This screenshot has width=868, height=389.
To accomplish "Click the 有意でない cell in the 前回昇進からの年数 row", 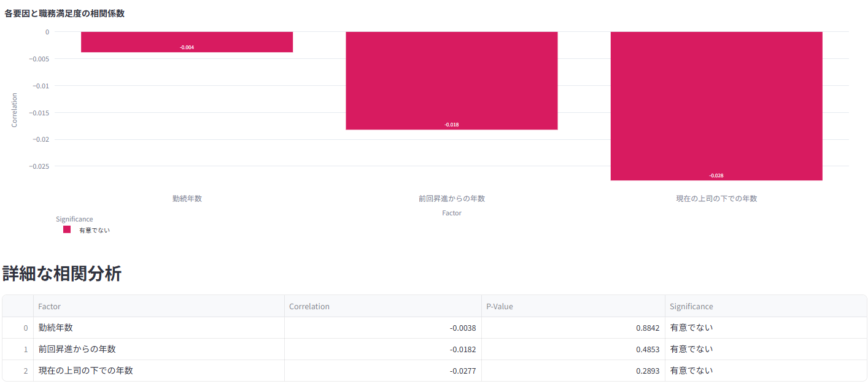I will point(765,349).
